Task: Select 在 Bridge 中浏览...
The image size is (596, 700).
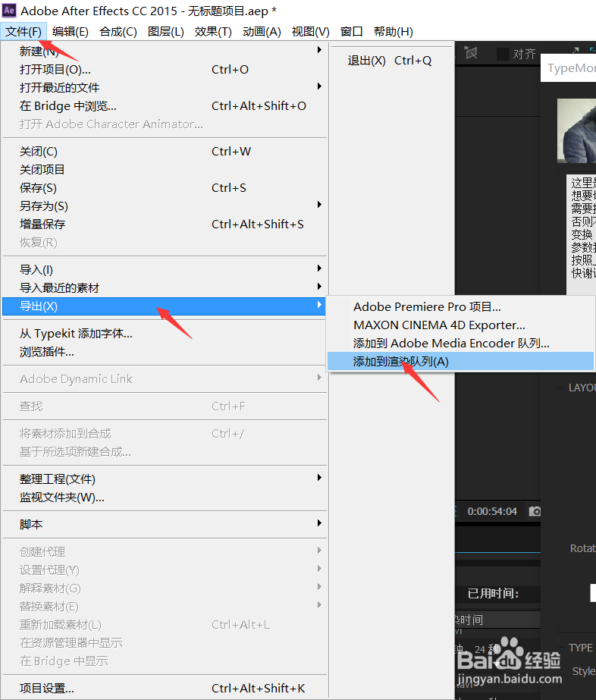Action: coord(165,106)
